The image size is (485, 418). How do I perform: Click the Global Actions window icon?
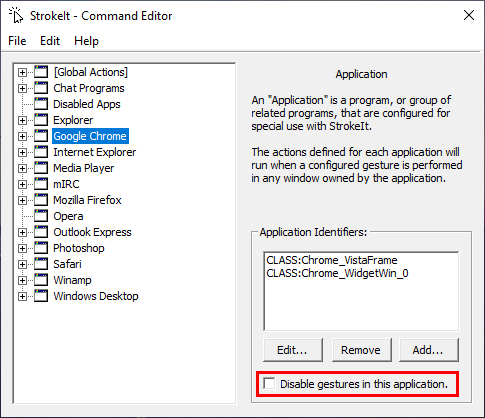tap(41, 72)
